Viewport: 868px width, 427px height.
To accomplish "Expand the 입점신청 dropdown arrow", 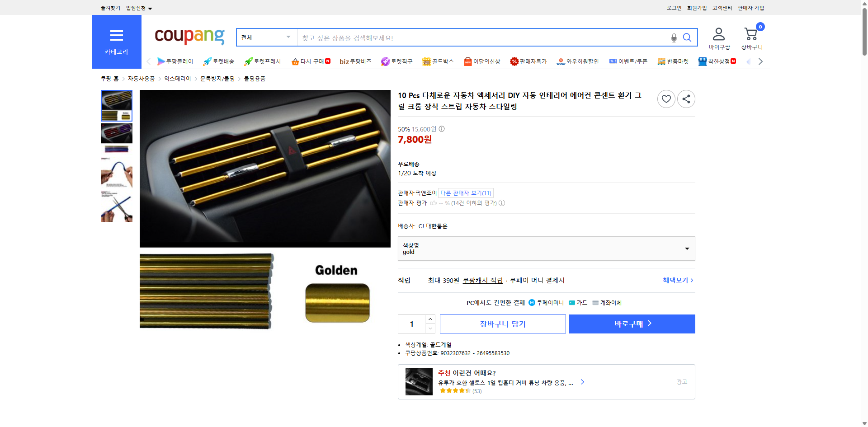I will tap(151, 8).
